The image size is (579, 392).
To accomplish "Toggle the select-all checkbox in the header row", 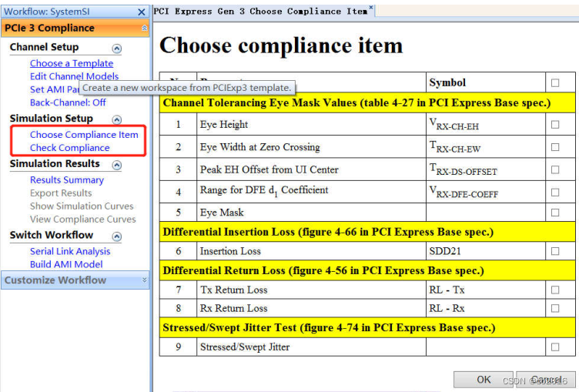I will [555, 82].
